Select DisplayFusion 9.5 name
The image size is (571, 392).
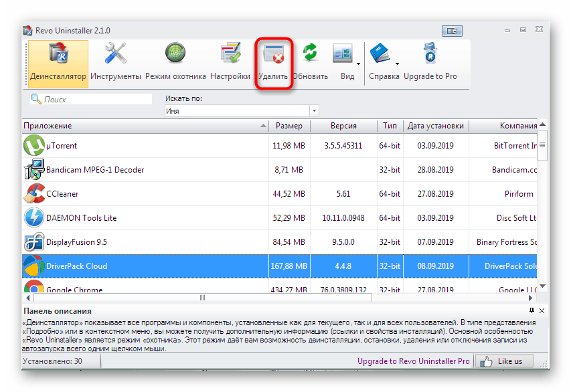tap(76, 242)
